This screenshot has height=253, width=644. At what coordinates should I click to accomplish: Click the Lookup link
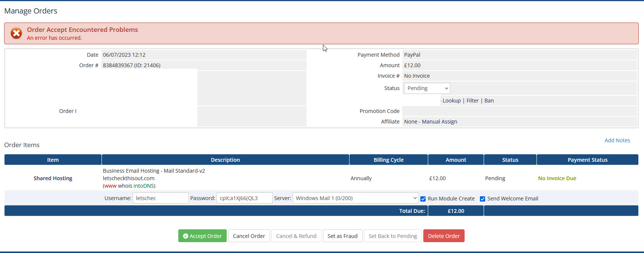coord(451,101)
